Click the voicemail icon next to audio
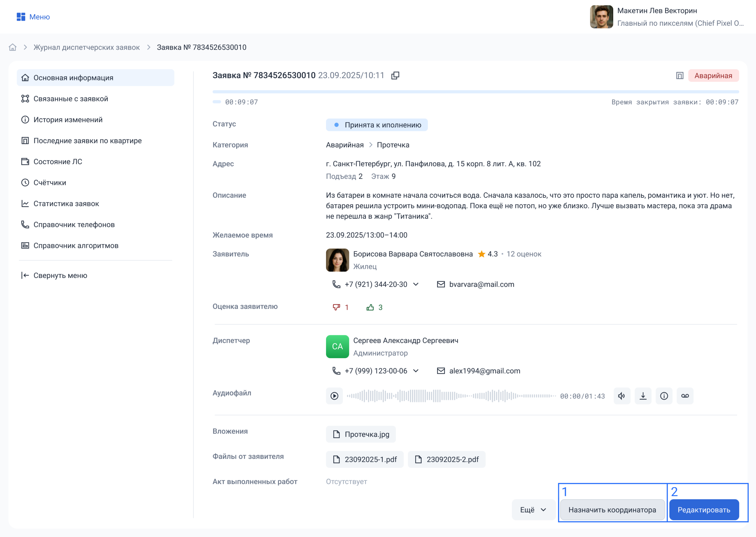756x537 pixels. [x=685, y=396]
